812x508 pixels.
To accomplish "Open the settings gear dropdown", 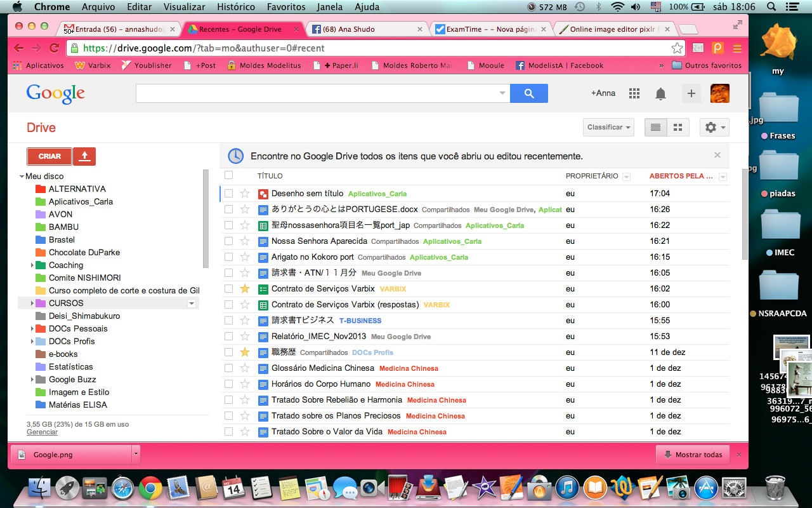I will (x=714, y=128).
